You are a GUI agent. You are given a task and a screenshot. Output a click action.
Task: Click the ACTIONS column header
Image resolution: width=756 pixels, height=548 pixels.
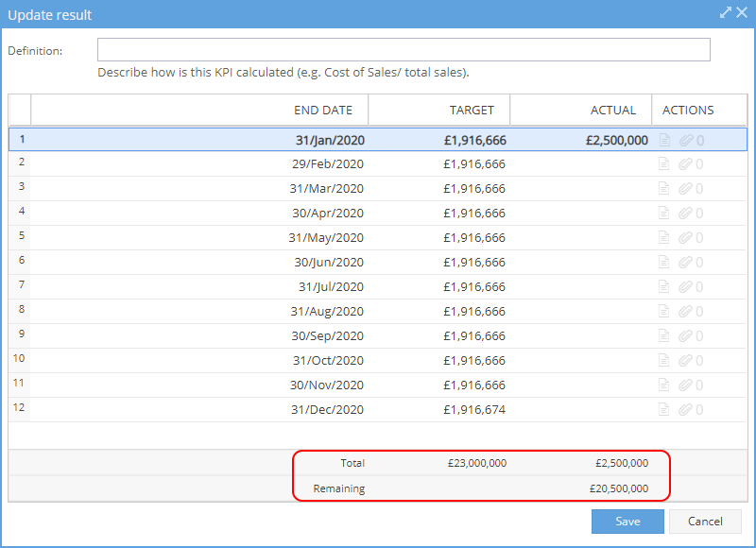pyautogui.click(x=699, y=111)
